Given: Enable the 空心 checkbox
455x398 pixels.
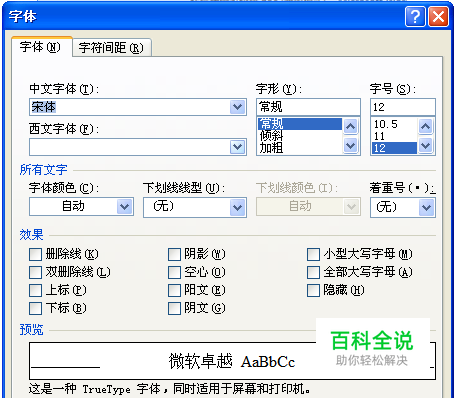Looking at the screenshot, I should click(x=174, y=272).
